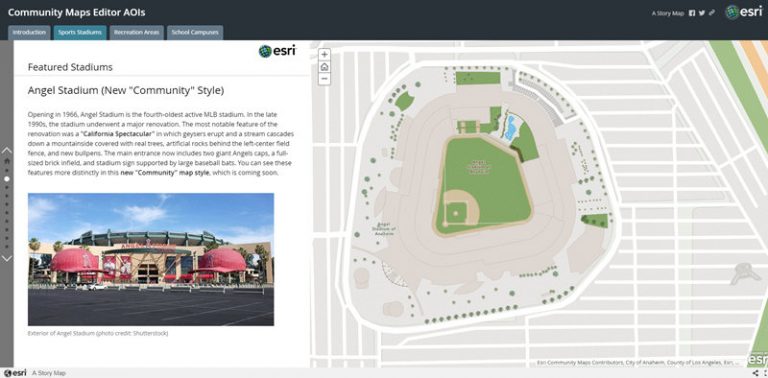Go to next stadium with down arrow
Viewport: 768px width, 378px height.
point(7,258)
